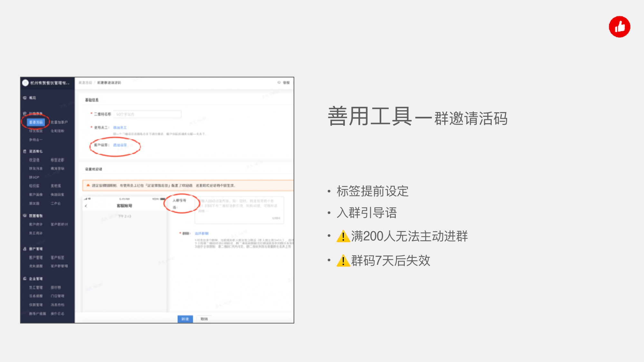644x362 pixels.
Task: Click the 添加员工 link
Action: (120, 128)
